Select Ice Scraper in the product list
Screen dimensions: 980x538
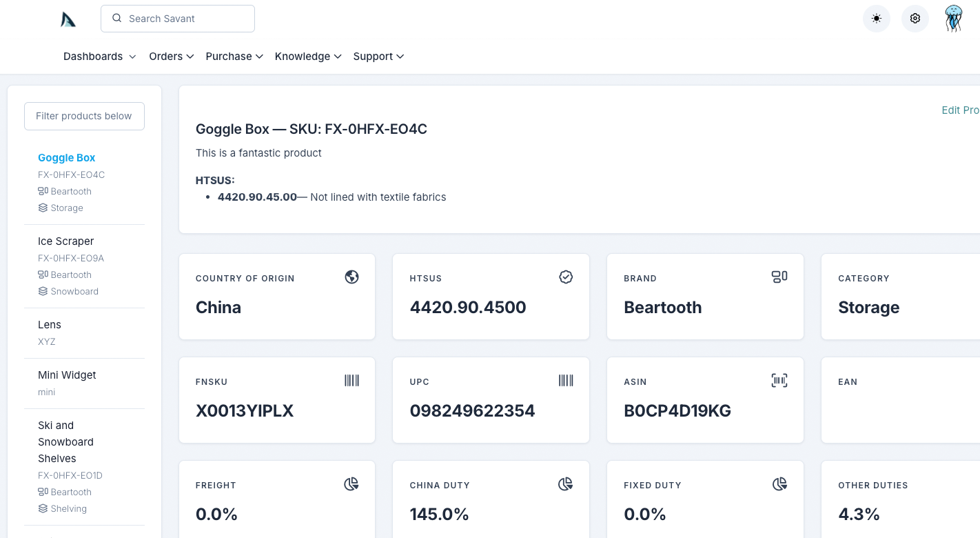[66, 241]
